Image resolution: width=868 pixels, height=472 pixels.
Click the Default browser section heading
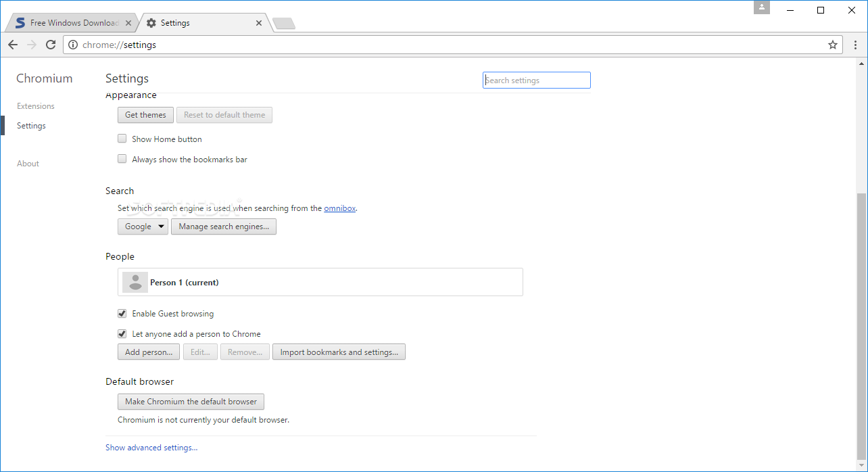[x=139, y=381]
